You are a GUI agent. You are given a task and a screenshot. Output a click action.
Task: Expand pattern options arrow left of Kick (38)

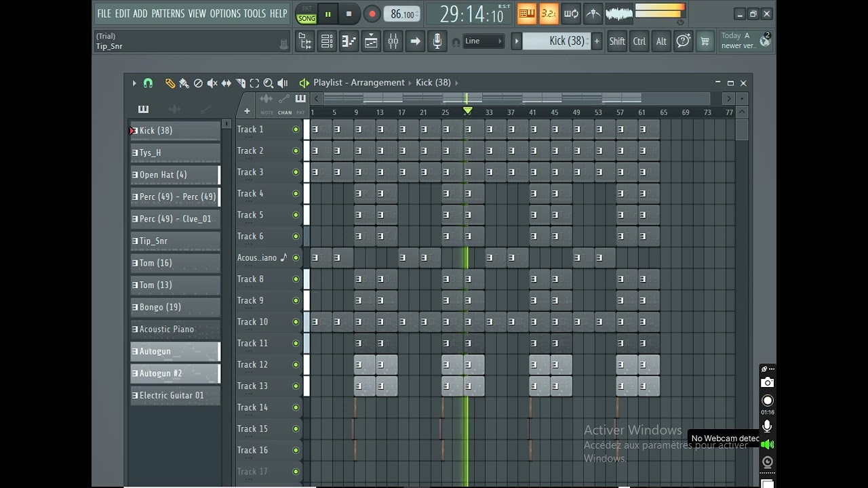click(x=516, y=41)
